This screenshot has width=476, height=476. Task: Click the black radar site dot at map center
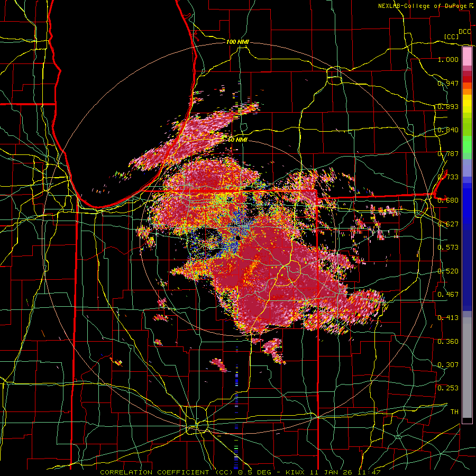(x=237, y=237)
